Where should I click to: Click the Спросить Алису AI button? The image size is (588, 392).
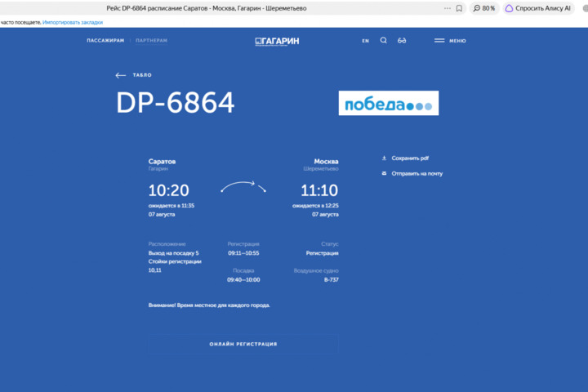pyautogui.click(x=538, y=8)
